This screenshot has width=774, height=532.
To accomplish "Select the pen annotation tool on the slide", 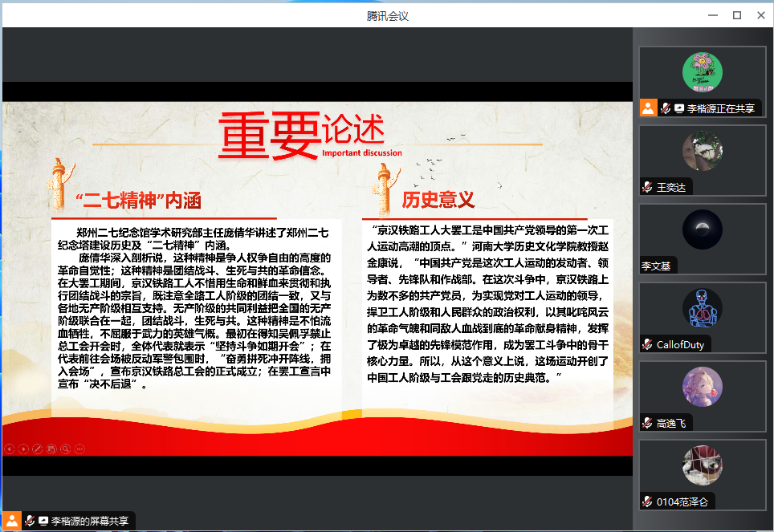I will [x=37, y=449].
